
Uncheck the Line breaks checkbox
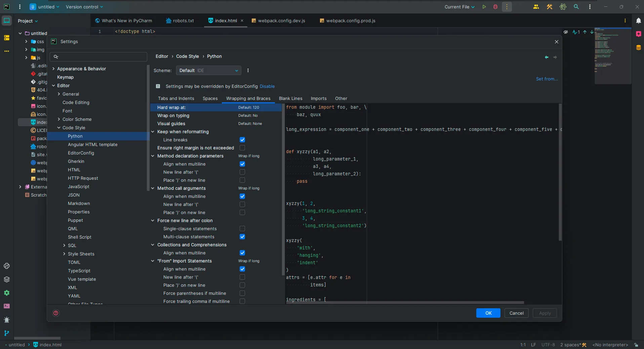pos(242,140)
